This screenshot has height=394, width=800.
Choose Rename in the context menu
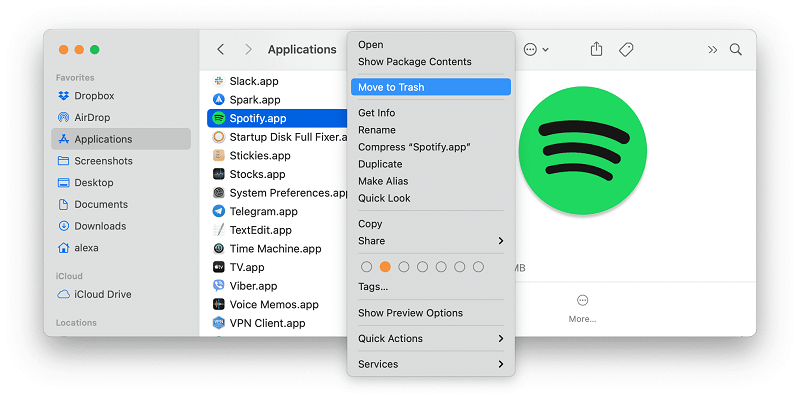pos(431,130)
